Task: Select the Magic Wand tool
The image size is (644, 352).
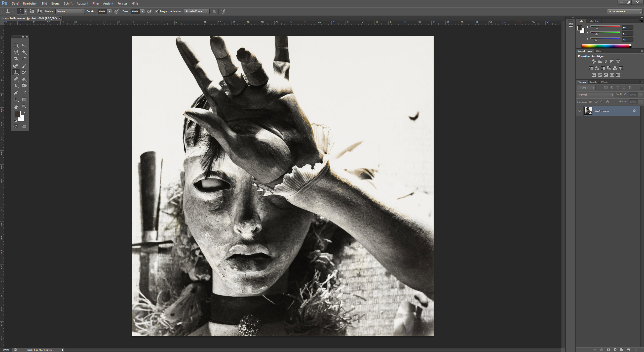Action: 24,52
